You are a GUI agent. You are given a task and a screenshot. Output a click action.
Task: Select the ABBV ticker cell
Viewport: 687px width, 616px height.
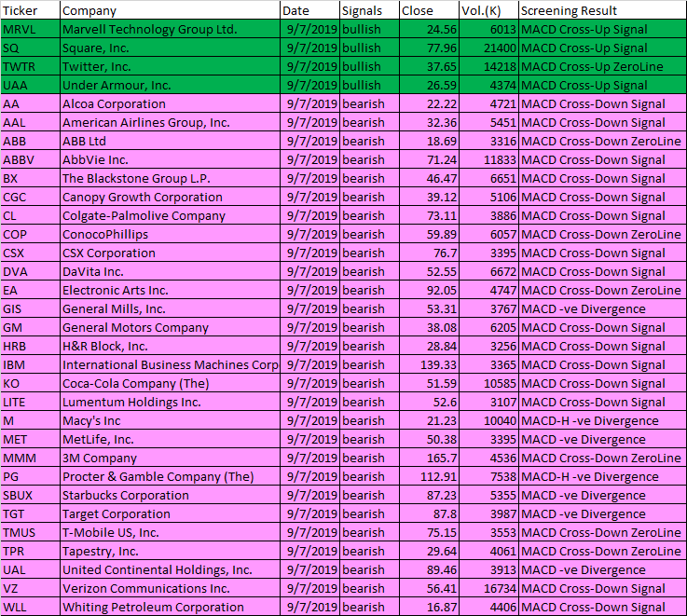coord(30,159)
